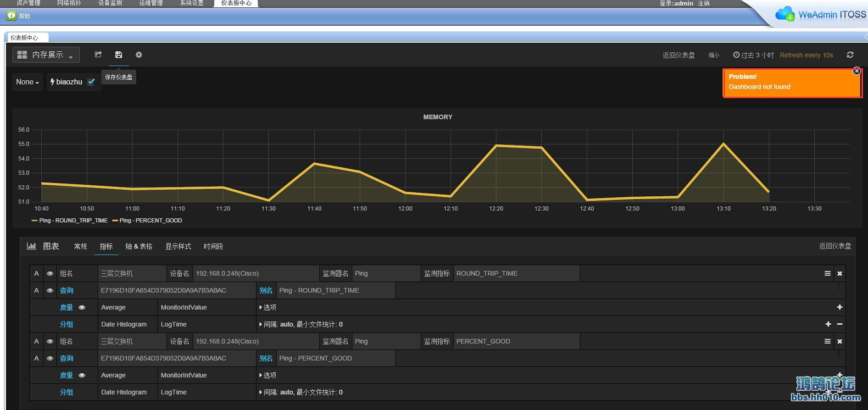
Task: Click green Ping - ROUND_TRIP_TIME legend swatch
Action: [34, 221]
